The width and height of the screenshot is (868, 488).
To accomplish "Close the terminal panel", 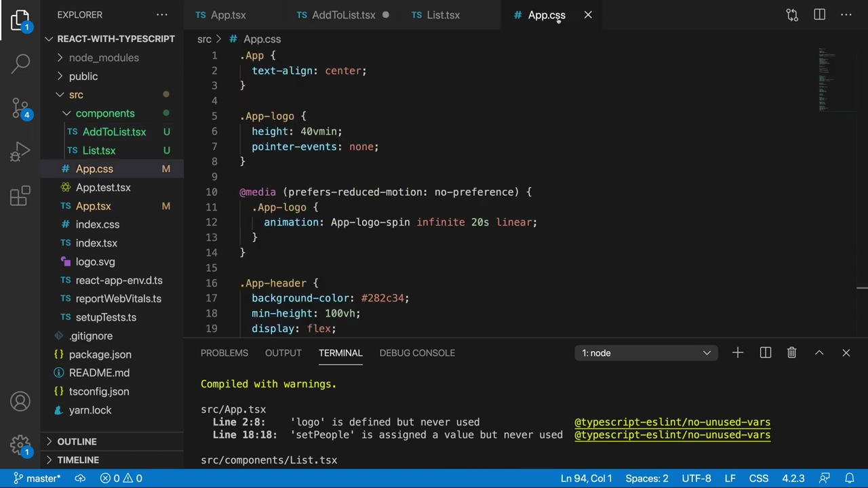I will [x=846, y=352].
